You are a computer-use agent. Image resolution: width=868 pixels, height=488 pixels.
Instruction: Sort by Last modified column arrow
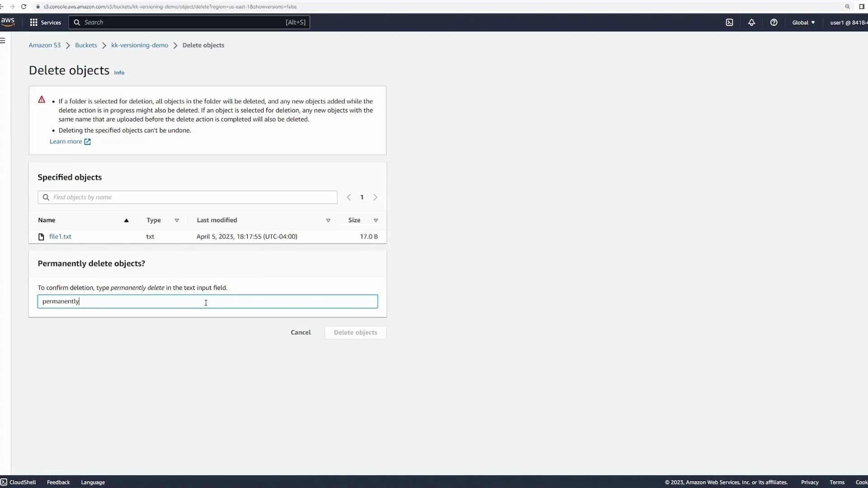[x=328, y=221]
